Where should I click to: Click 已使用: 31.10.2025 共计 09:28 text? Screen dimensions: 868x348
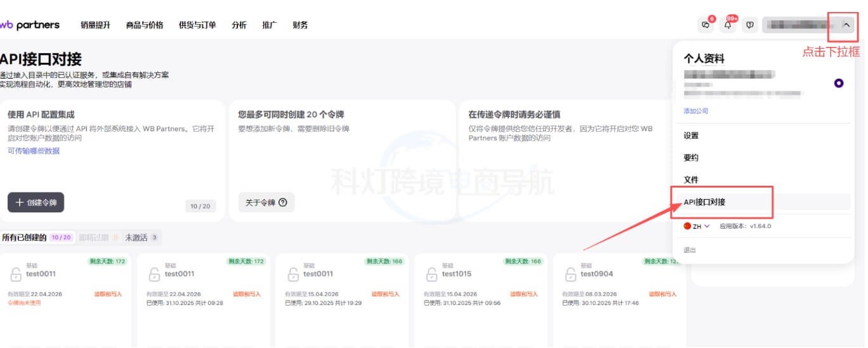(x=185, y=303)
